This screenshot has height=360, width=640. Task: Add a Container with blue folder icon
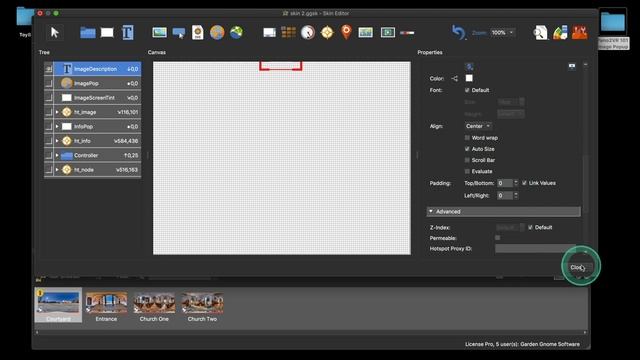point(87,32)
